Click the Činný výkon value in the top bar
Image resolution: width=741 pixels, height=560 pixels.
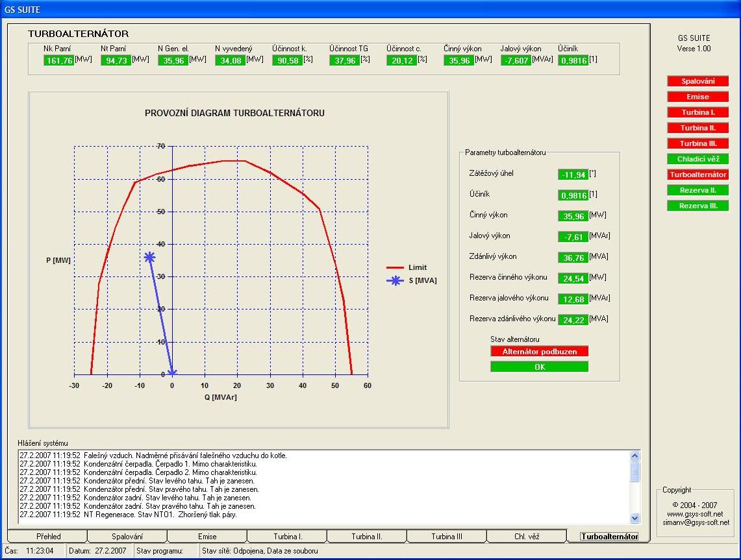point(458,60)
